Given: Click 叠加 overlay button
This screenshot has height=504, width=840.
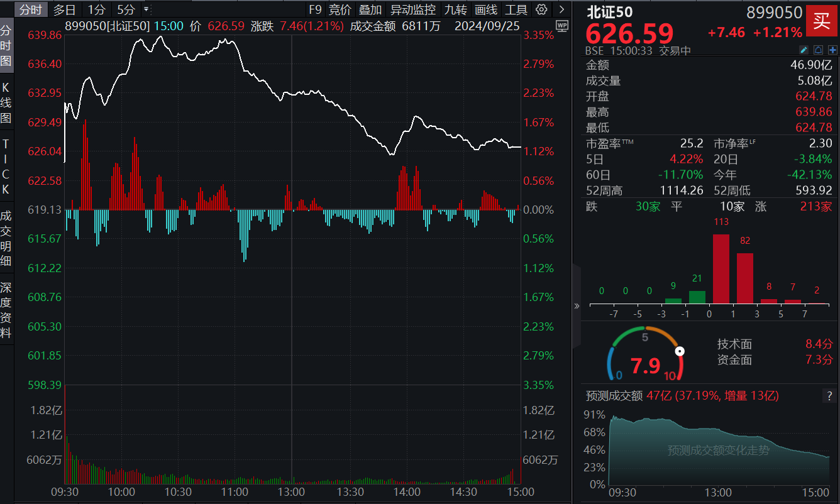Looking at the screenshot, I should (370, 9).
